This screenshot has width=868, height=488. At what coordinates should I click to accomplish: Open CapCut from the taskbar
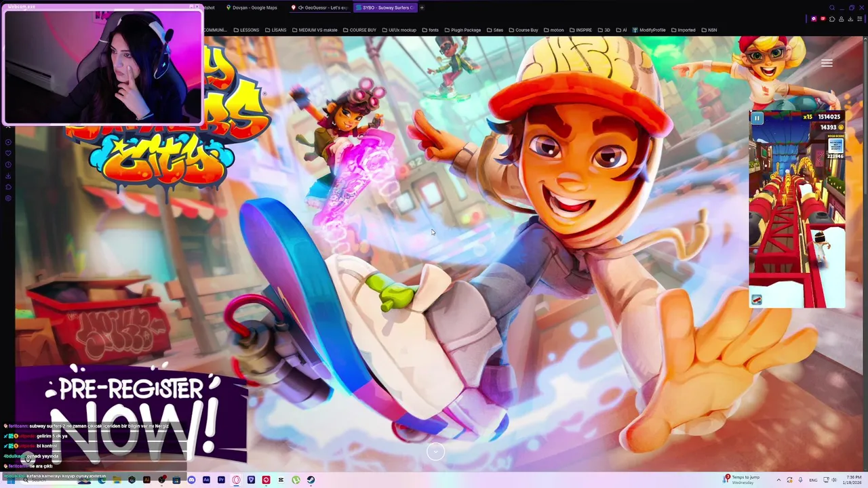pos(281,480)
